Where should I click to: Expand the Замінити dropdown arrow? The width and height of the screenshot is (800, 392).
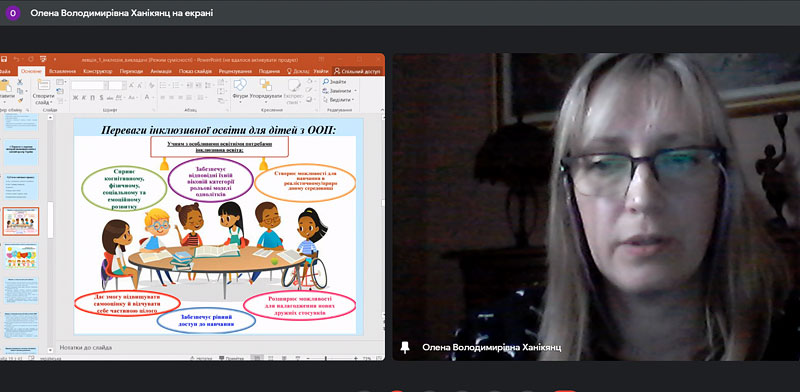pyautogui.click(x=355, y=91)
